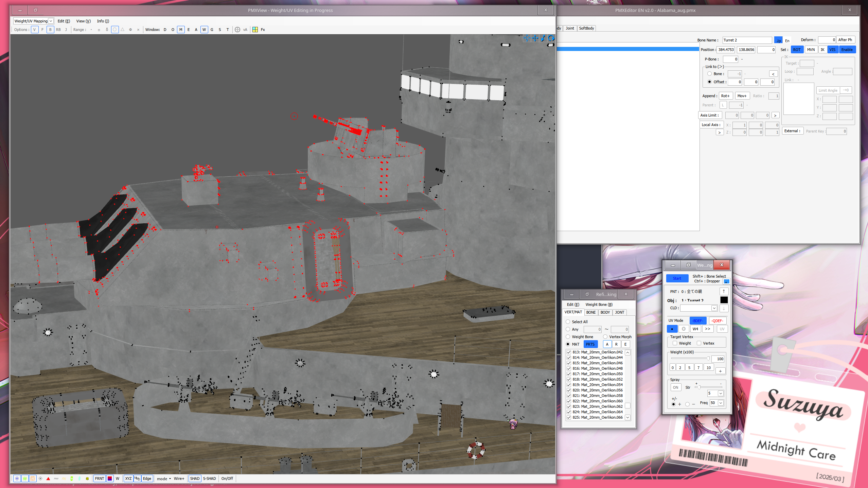The image size is (868, 488).
Task: Click the yellow cube icon in bottom bar
Action: pos(87,478)
